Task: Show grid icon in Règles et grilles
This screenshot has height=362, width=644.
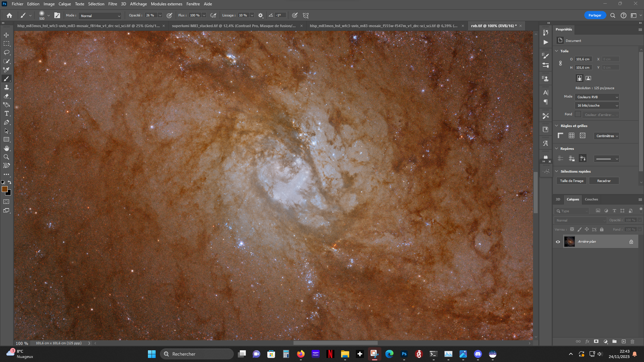Action: [x=572, y=135]
